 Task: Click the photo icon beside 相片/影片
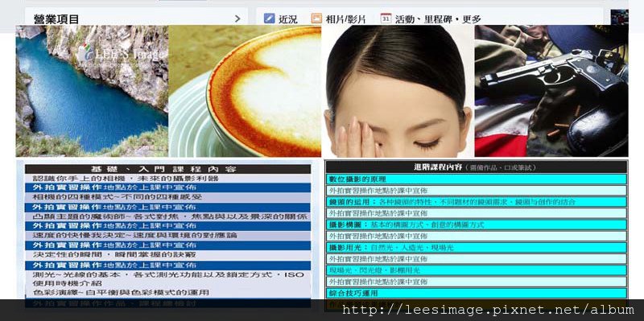(316, 19)
